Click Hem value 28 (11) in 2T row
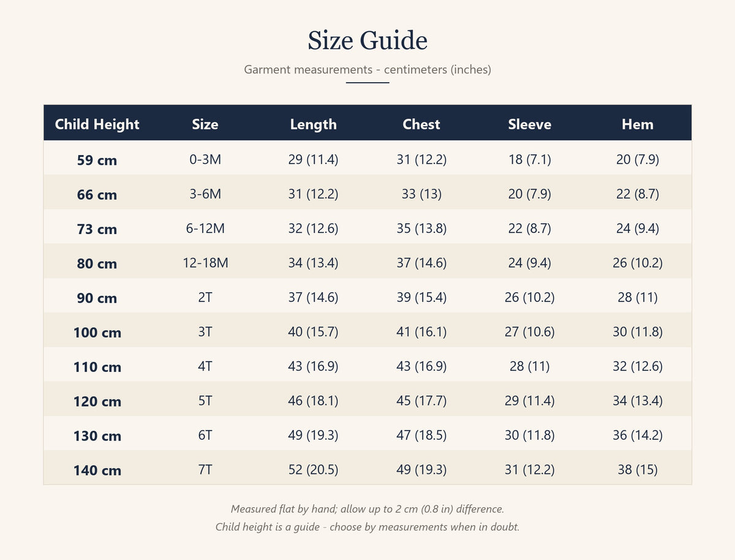735x560 pixels. click(x=638, y=297)
